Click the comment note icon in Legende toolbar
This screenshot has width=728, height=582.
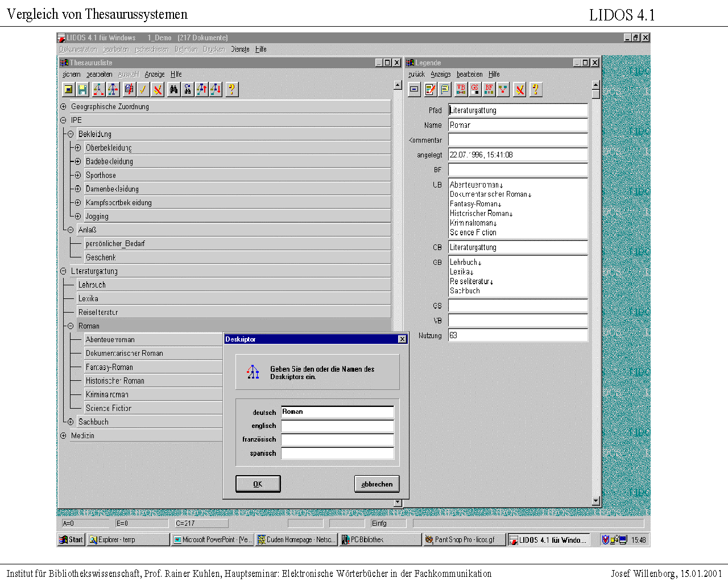point(445,89)
